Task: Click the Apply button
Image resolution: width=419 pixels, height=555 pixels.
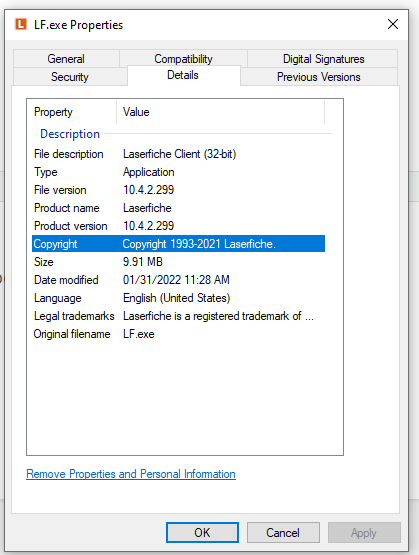Action: 364,532
